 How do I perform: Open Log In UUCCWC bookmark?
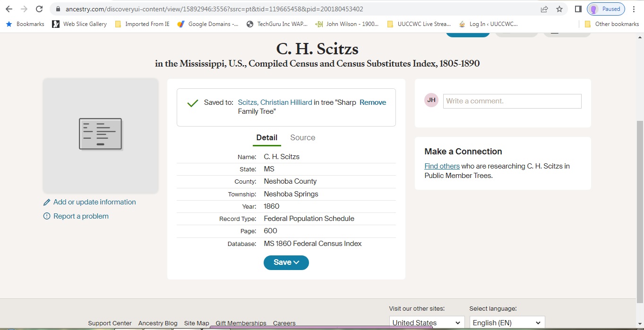pyautogui.click(x=488, y=24)
